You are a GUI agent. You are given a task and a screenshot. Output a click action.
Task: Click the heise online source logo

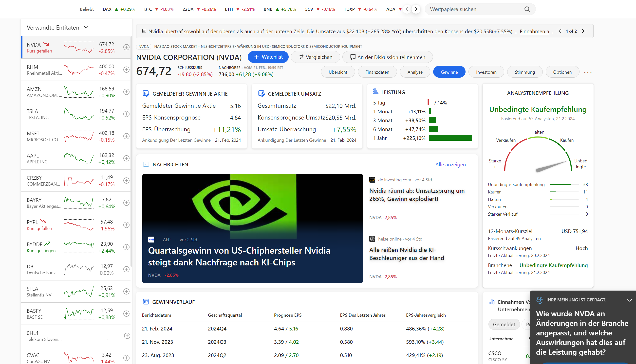click(x=372, y=239)
